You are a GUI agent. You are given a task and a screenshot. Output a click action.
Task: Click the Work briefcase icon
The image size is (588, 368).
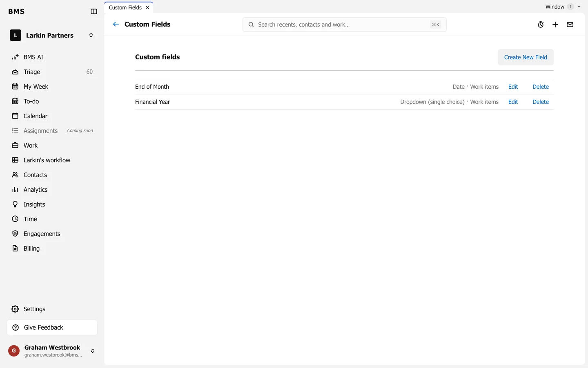[15, 146]
